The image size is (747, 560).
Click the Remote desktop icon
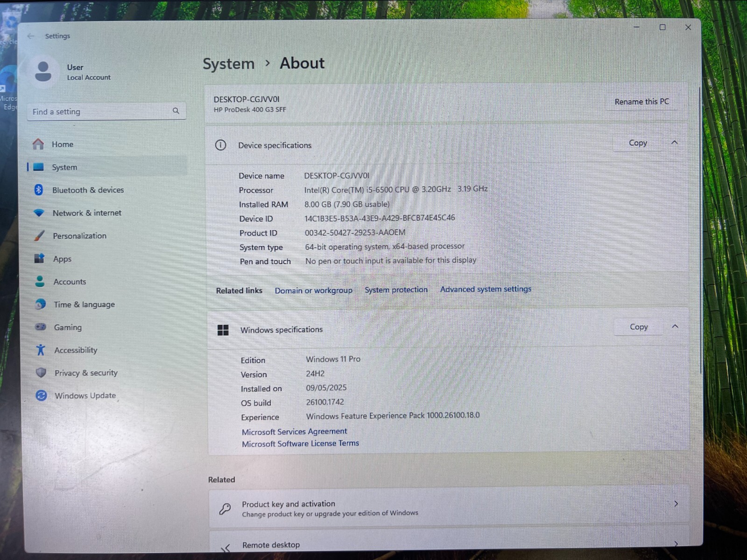pyautogui.click(x=226, y=548)
